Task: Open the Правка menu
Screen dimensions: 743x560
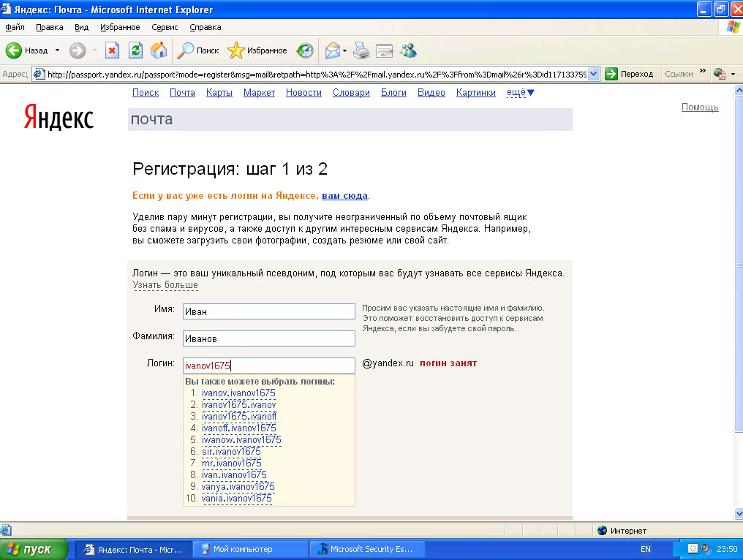Action: tap(49, 27)
